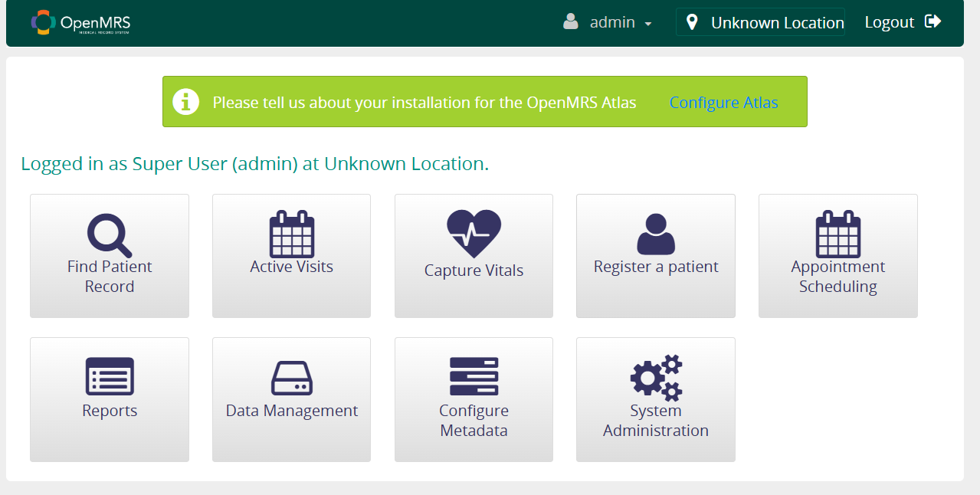
Task: Open the admin account menu label
Action: [x=612, y=22]
